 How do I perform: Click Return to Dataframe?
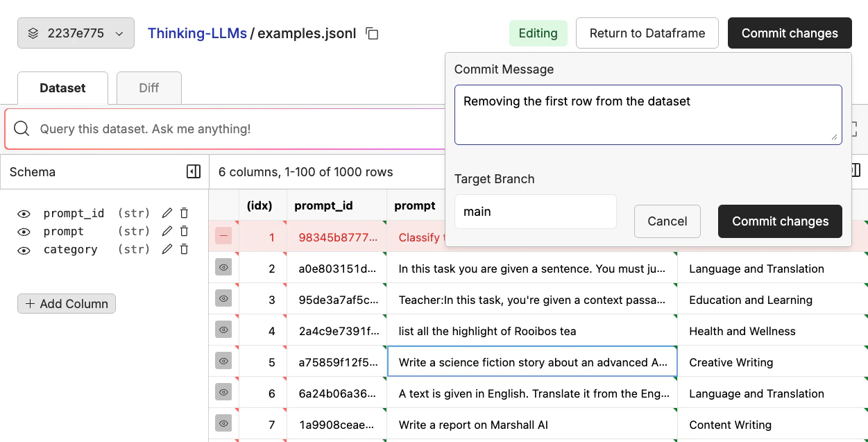(647, 33)
